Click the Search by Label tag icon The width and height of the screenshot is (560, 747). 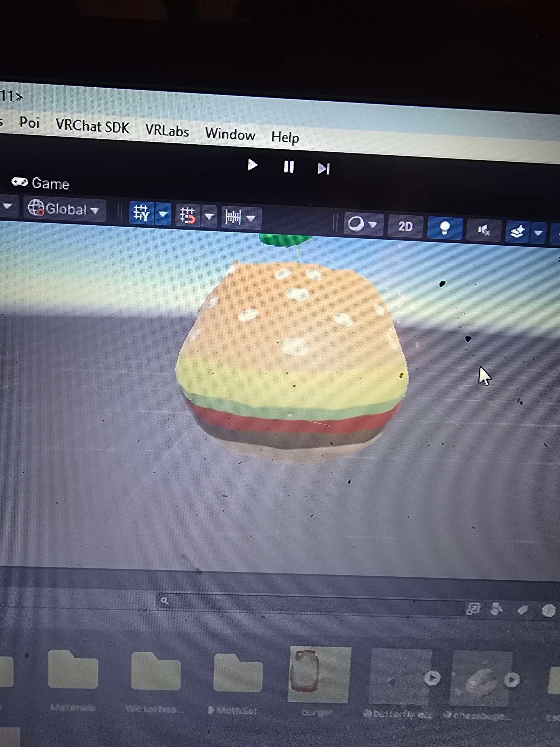pos(522,610)
